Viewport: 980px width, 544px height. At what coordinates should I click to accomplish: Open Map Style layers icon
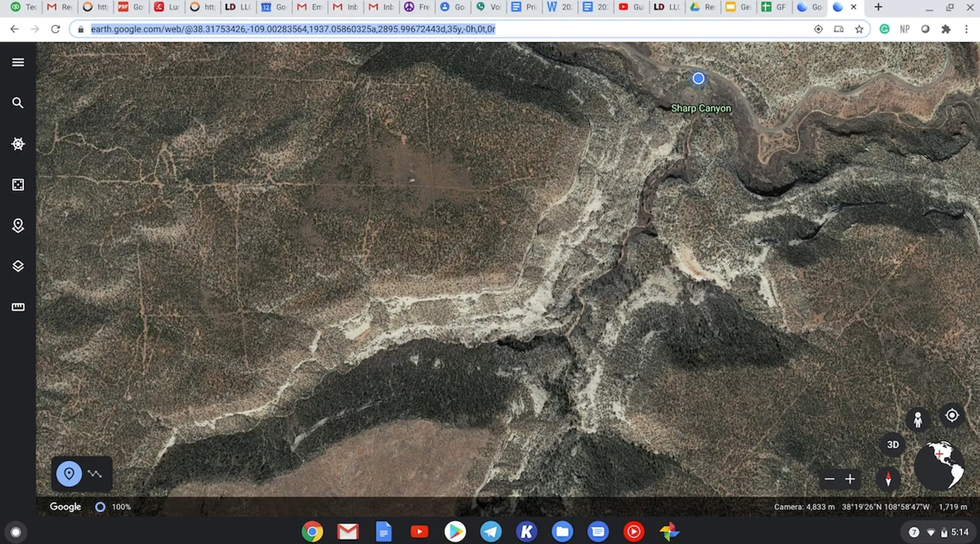[x=18, y=266]
